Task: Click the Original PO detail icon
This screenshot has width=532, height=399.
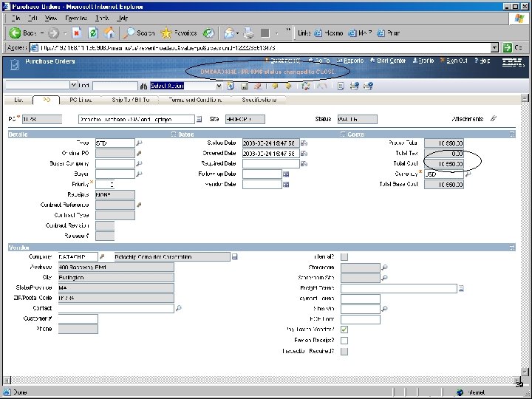Action: tap(139, 154)
